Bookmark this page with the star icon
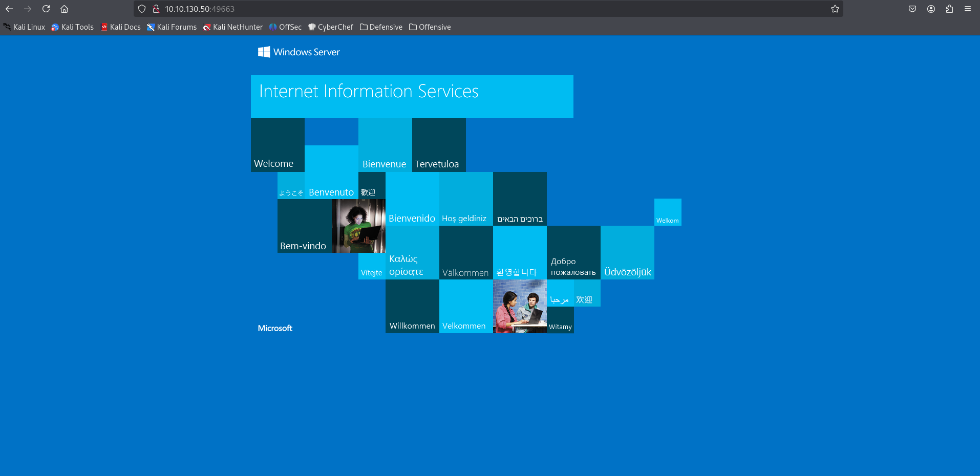 tap(835, 9)
